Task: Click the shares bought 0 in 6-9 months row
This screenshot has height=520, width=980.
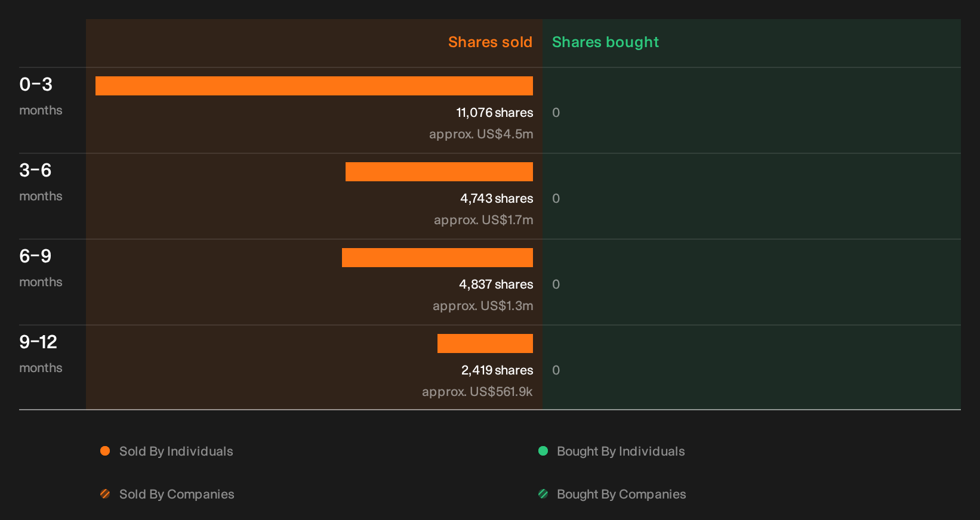Action: 556,284
